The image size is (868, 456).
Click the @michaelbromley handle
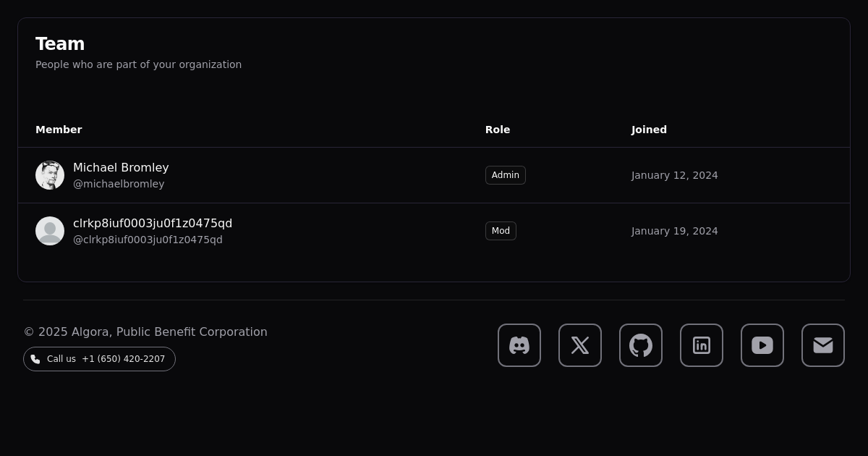click(119, 184)
